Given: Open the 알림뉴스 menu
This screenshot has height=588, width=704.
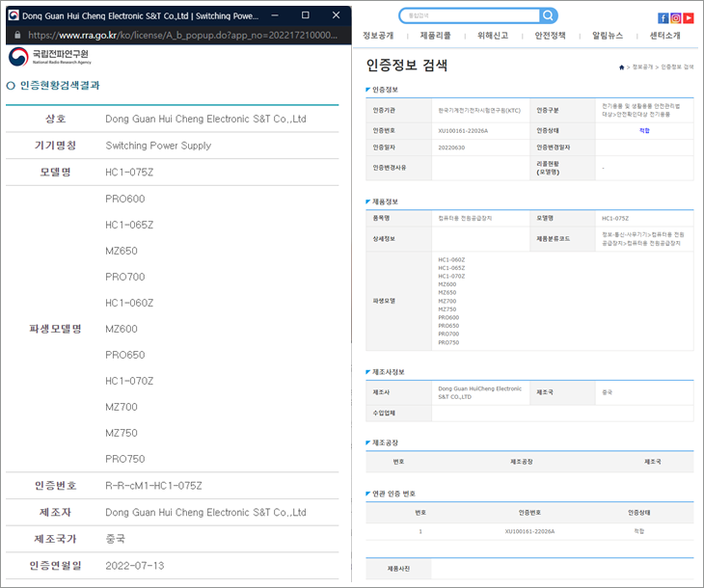Looking at the screenshot, I should tap(608, 36).
